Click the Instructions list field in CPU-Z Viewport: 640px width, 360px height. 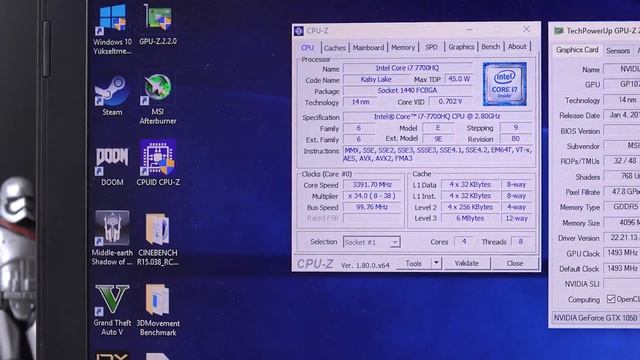tap(437, 154)
